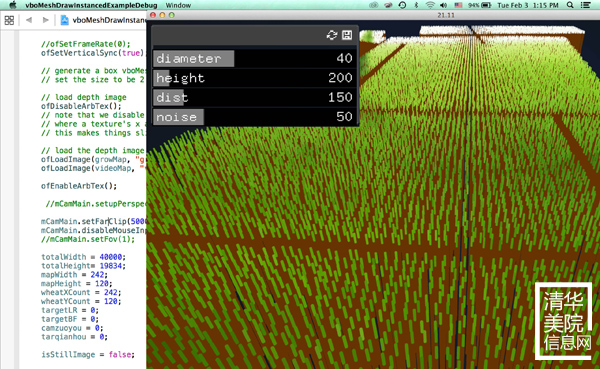
Task: Click the volume speaker icon
Action: point(443,5)
